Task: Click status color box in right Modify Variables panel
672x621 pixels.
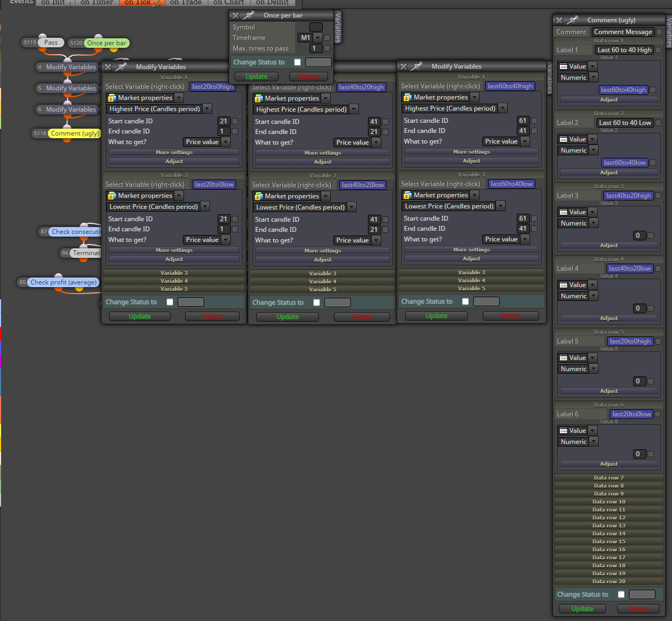Action: (486, 301)
